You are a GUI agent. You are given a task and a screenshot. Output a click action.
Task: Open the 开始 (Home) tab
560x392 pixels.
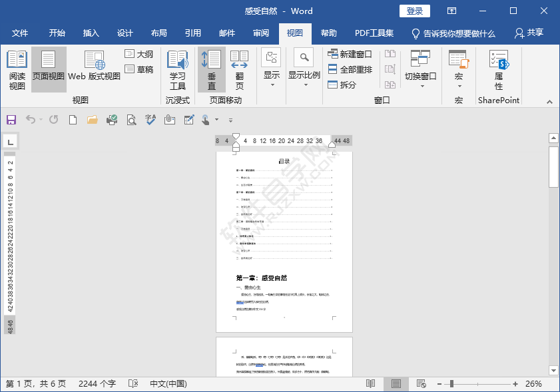(57, 33)
